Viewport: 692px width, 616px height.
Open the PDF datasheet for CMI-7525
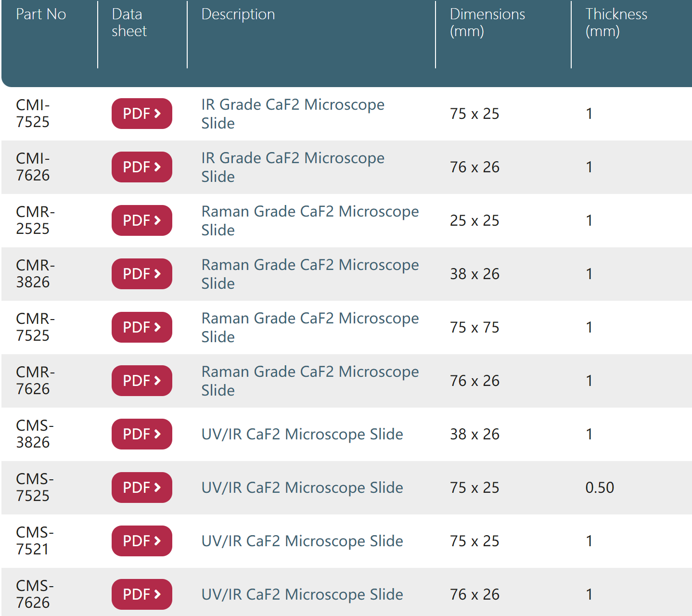[141, 114]
